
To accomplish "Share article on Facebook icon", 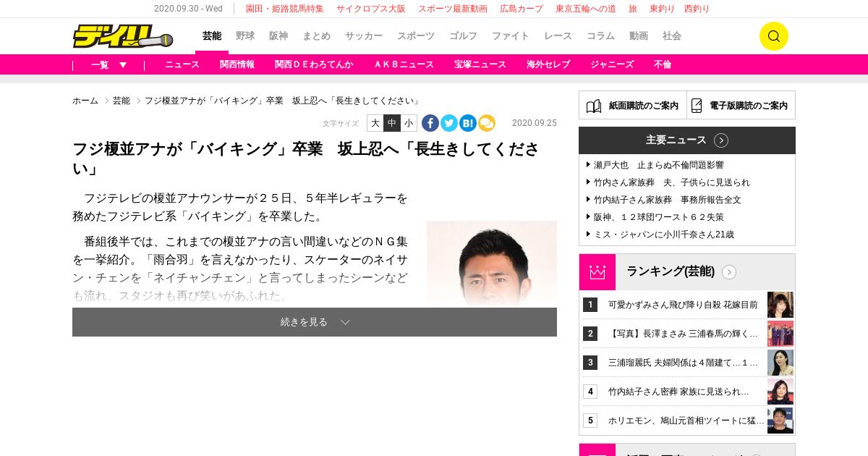I will click(430, 123).
